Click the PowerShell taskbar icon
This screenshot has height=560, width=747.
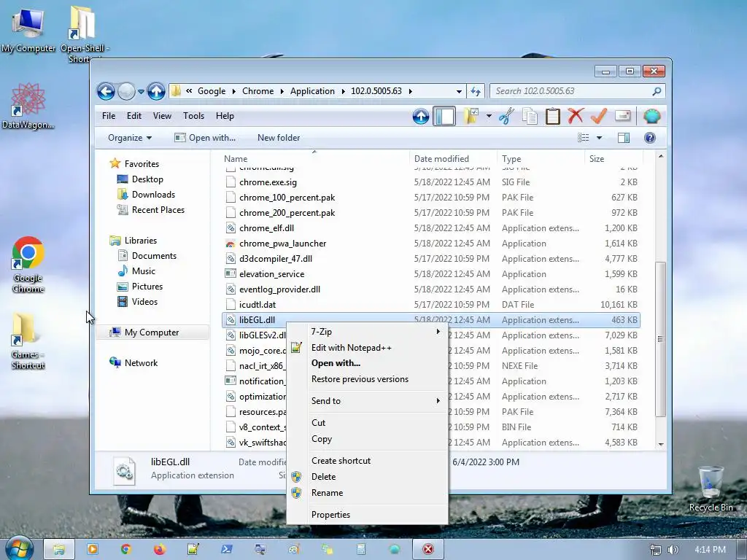tap(226, 549)
